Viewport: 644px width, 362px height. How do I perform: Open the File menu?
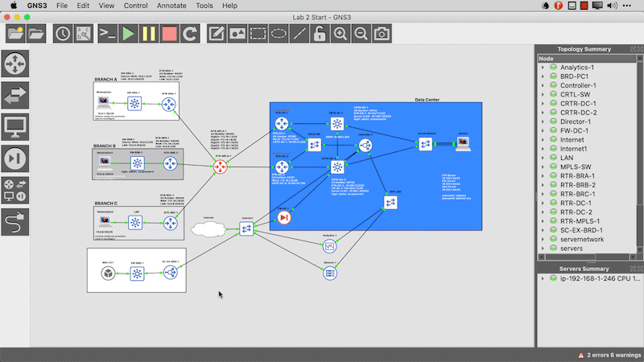[62, 6]
